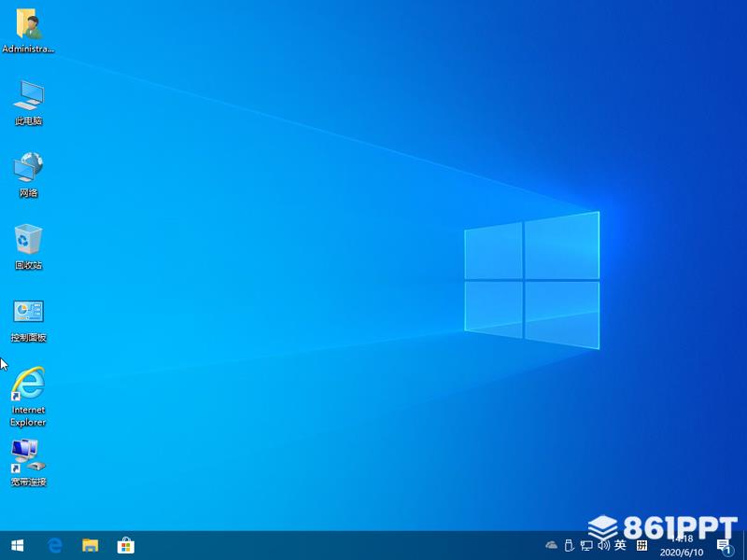The image size is (747, 560).
Task: Select the Internet Explorer desktop shortcut
Action: [28, 397]
